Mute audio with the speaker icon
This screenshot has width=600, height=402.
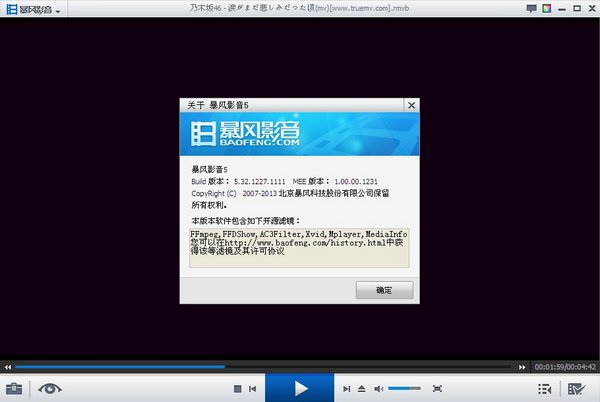[378, 389]
